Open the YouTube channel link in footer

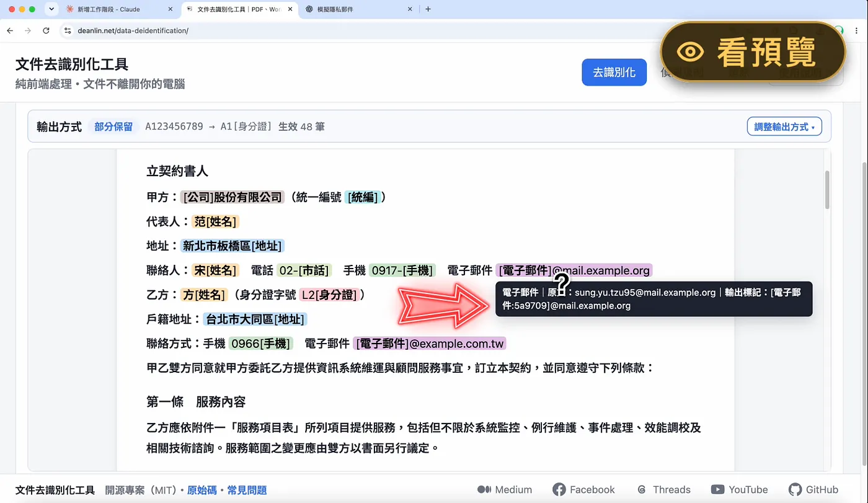739,489
